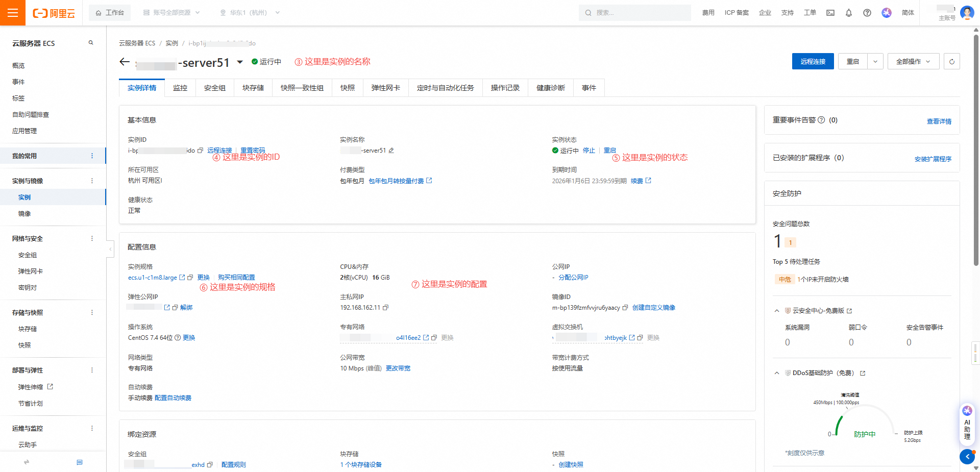Click the sidebar bottom switch arrows icon

[27, 462]
